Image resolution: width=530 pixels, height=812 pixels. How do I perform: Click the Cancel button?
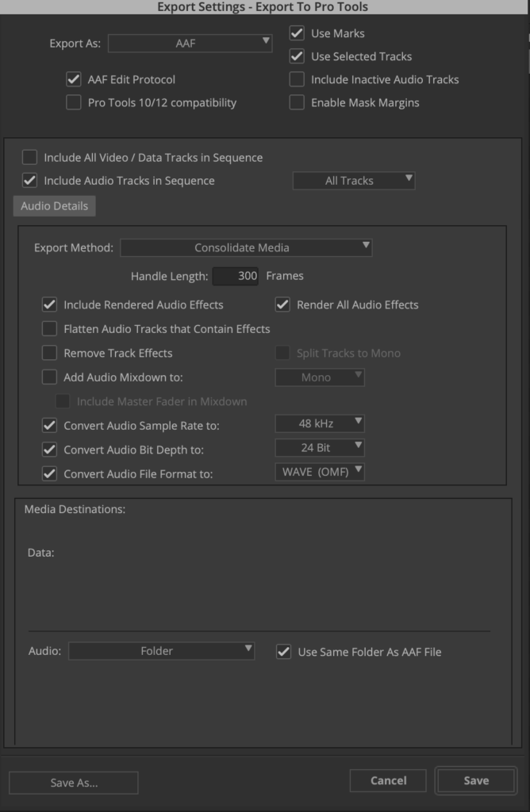coord(388,780)
